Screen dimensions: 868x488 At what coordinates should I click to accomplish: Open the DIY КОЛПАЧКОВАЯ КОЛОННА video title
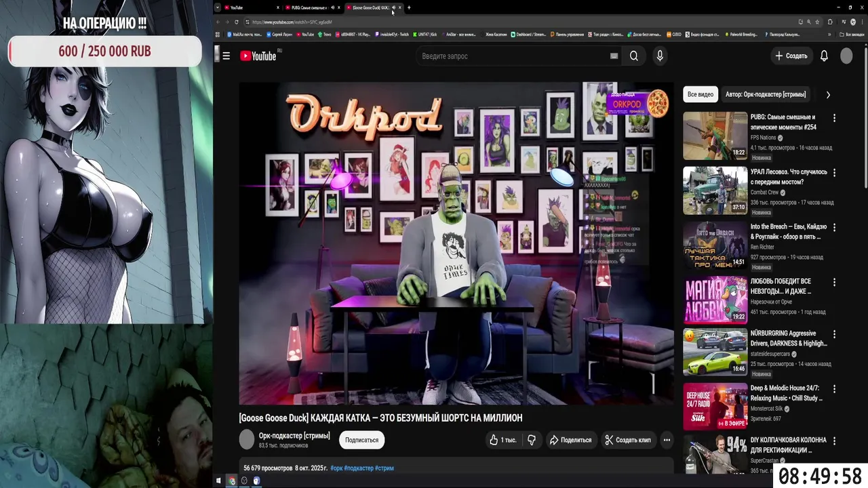click(x=789, y=445)
